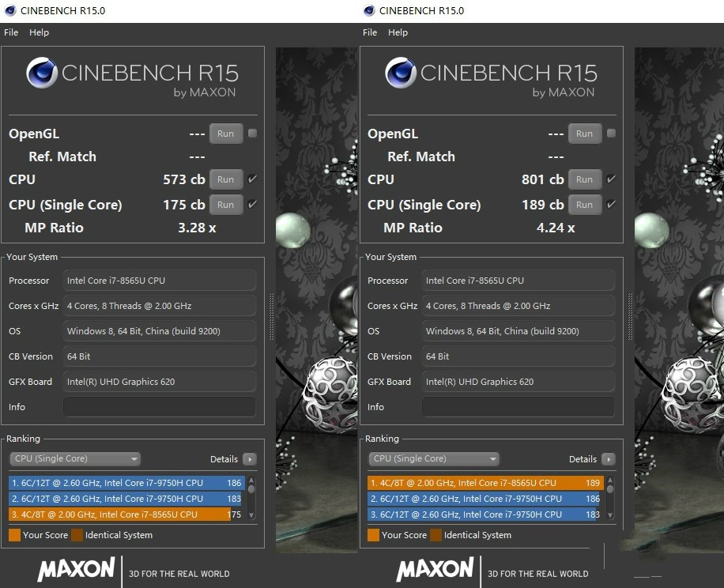Click the OS field in the right window
This screenshot has width=724, height=588.
(518, 331)
